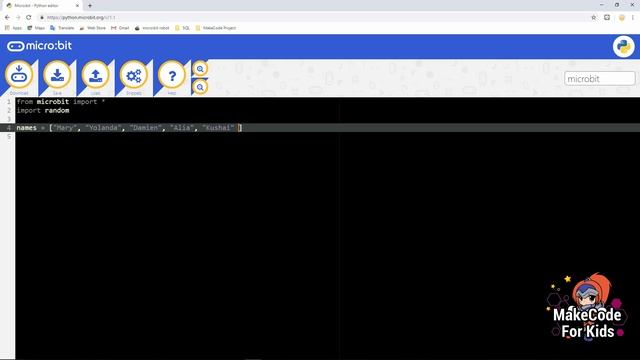640x360 pixels.
Task: Click the "Alia" string in the list
Action: 182,128
